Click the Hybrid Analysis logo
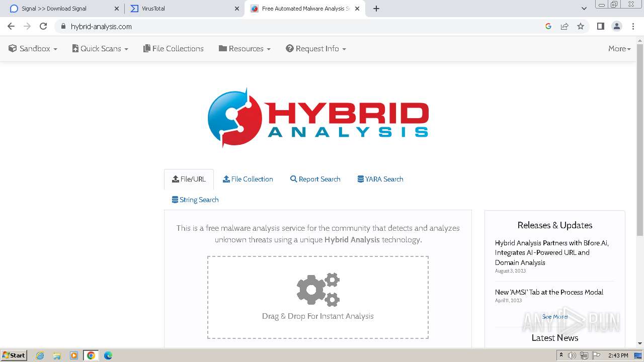The height and width of the screenshot is (362, 644). click(x=318, y=119)
